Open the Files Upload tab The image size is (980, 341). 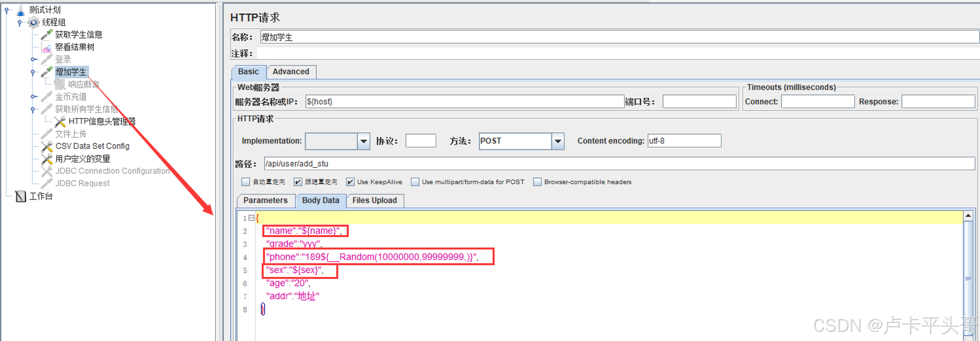click(375, 201)
